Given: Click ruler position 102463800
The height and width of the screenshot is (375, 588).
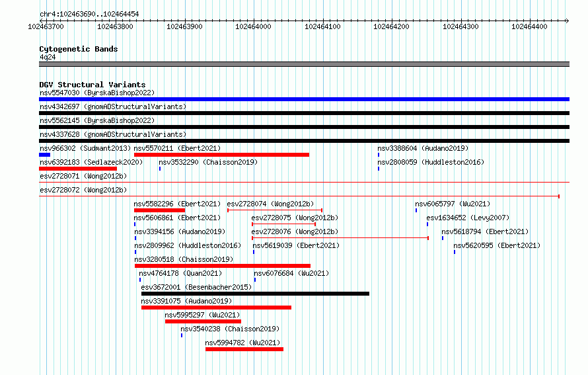Looking at the screenshot, I should (115, 26).
